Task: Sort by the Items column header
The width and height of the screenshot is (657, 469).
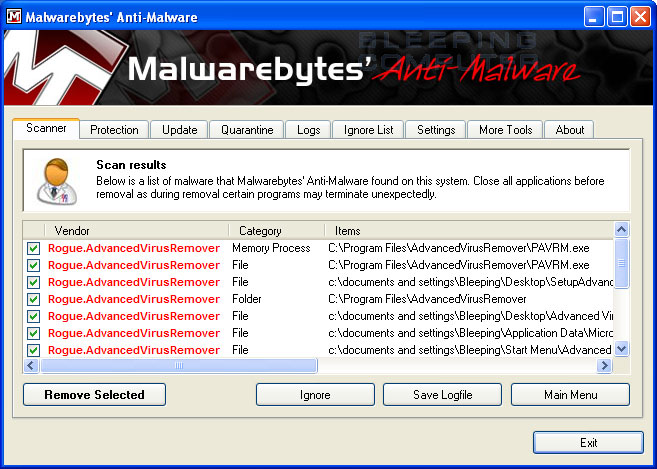Action: [x=469, y=231]
